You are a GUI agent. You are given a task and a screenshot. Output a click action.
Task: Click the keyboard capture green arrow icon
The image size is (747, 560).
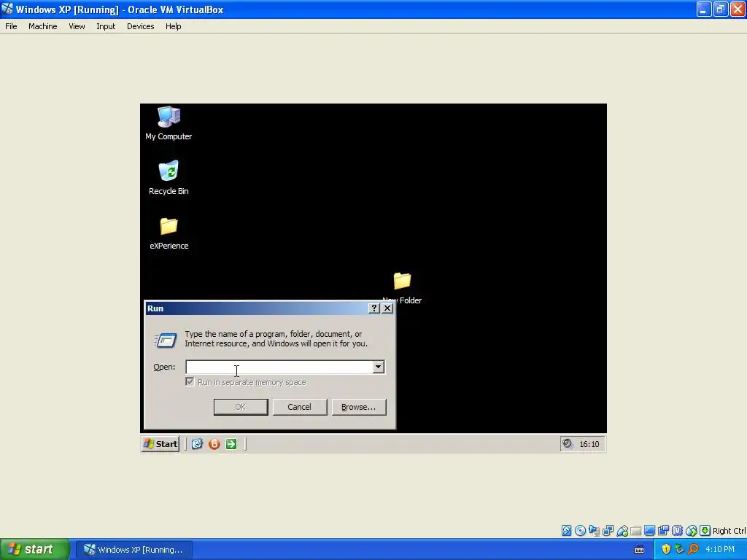705,531
